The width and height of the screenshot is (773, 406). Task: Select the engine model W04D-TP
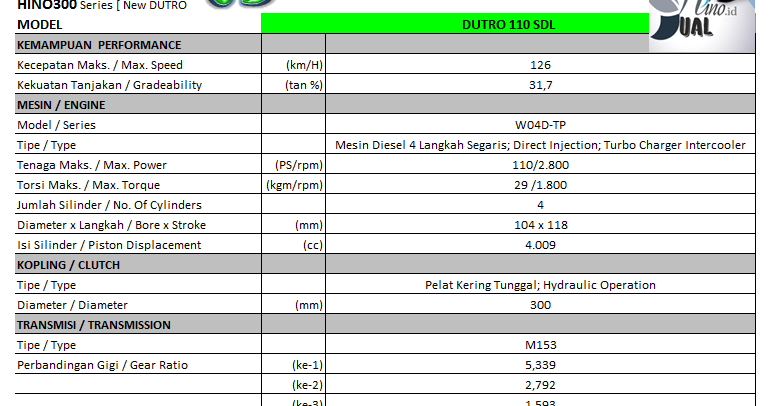540,125
